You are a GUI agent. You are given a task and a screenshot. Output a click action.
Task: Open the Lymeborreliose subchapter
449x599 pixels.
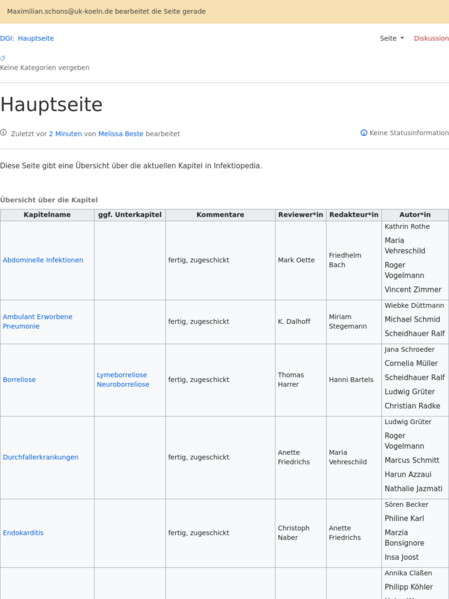[122, 375]
